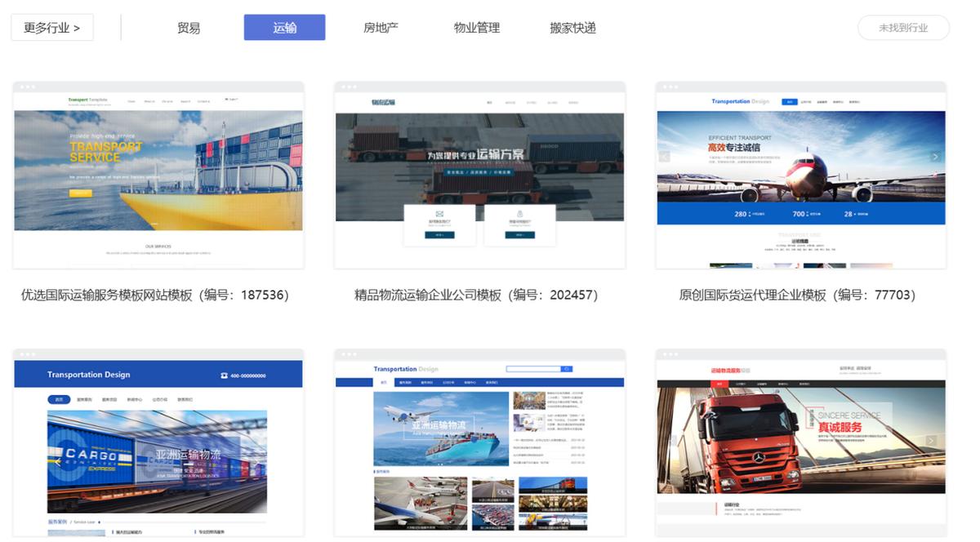Choose the 搬家快递 category tab

point(572,28)
